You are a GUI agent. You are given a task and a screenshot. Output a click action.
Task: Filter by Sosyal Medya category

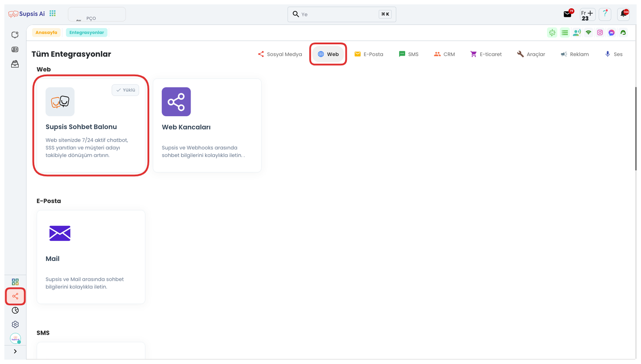[280, 54]
